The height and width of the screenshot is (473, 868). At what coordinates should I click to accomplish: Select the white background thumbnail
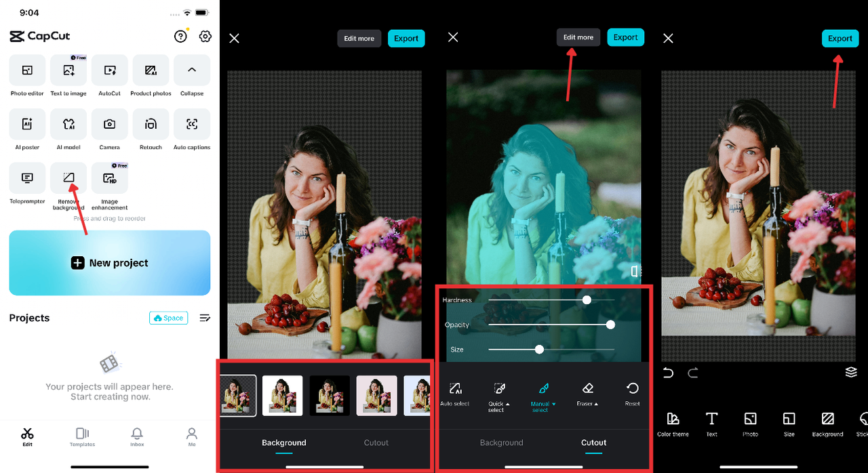pyautogui.click(x=282, y=396)
